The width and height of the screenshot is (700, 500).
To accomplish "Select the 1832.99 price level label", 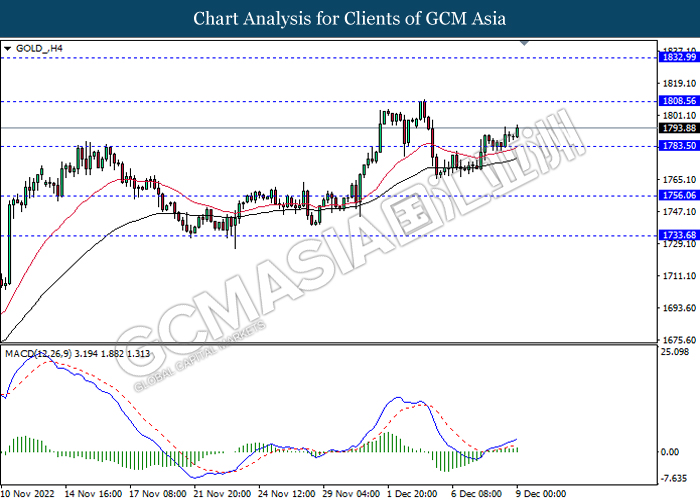I will click(679, 57).
